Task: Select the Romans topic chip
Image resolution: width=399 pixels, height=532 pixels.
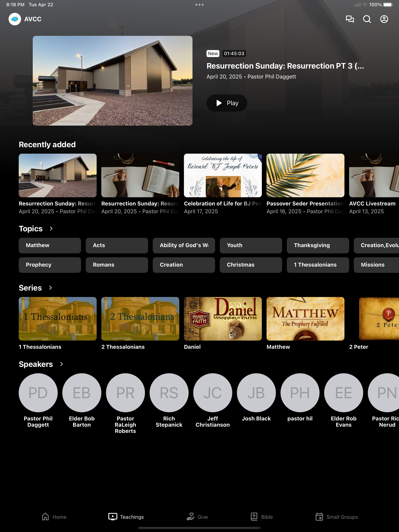Action: click(x=117, y=265)
